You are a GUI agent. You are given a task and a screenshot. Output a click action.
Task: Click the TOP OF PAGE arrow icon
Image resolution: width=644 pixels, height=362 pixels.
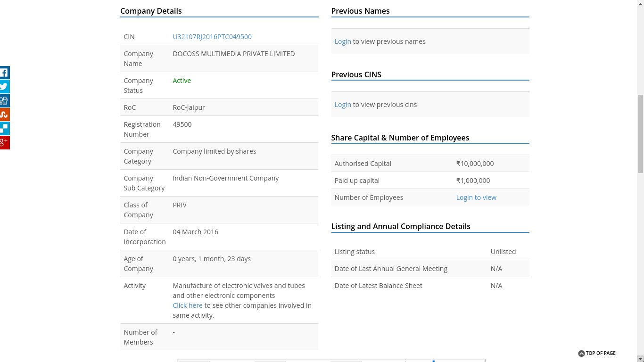(581, 354)
